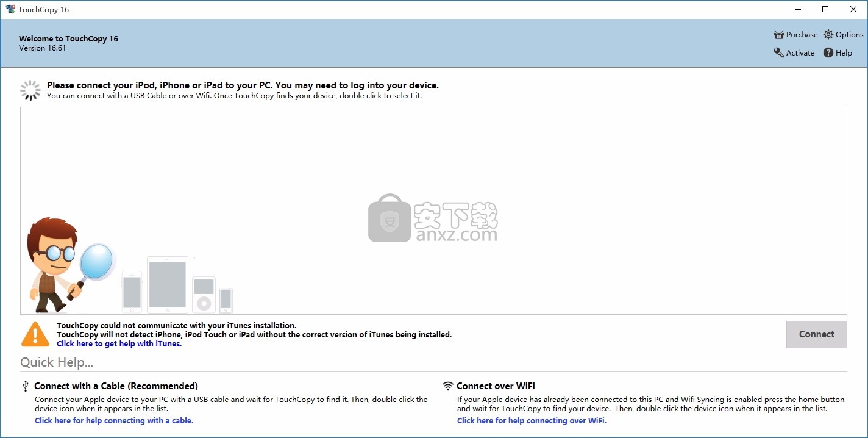Click the Help question mark icon
The image size is (868, 438).
(828, 53)
